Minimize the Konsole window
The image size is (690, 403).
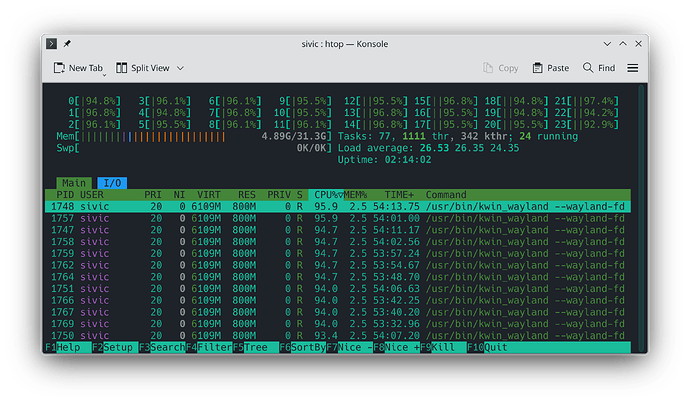pos(607,44)
